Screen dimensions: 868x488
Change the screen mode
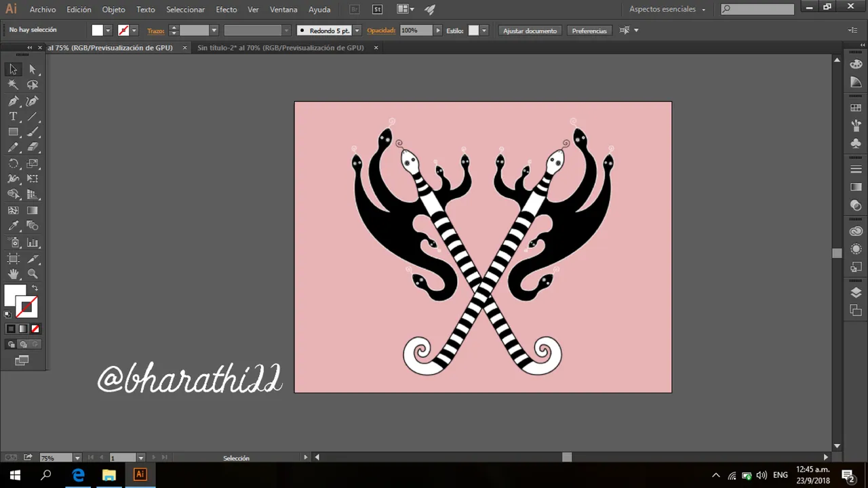coord(22,361)
